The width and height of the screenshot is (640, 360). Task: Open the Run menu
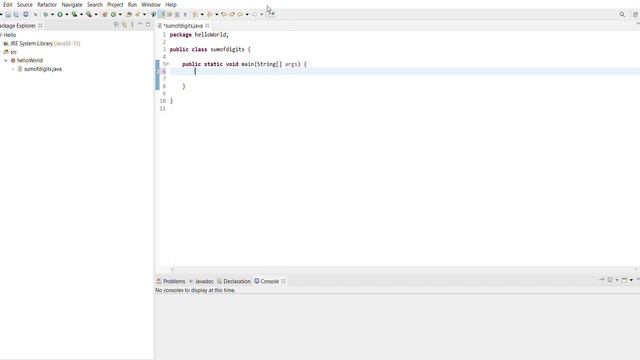click(x=132, y=4)
